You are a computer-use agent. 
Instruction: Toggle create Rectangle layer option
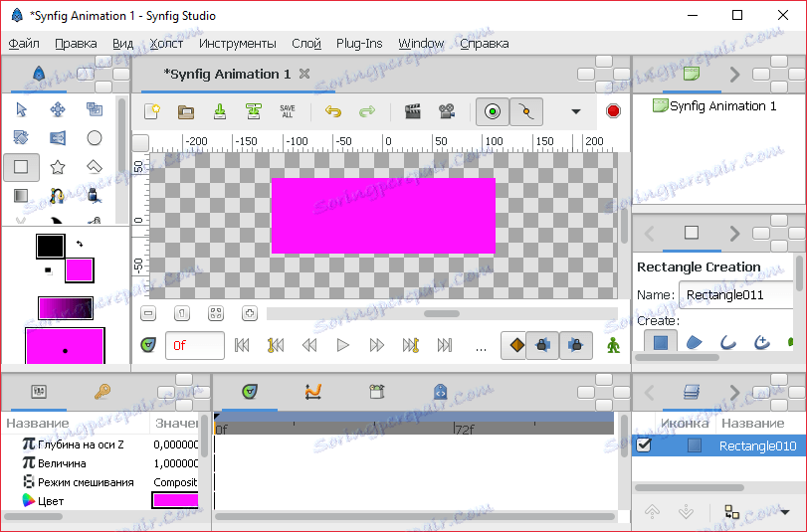(x=661, y=342)
